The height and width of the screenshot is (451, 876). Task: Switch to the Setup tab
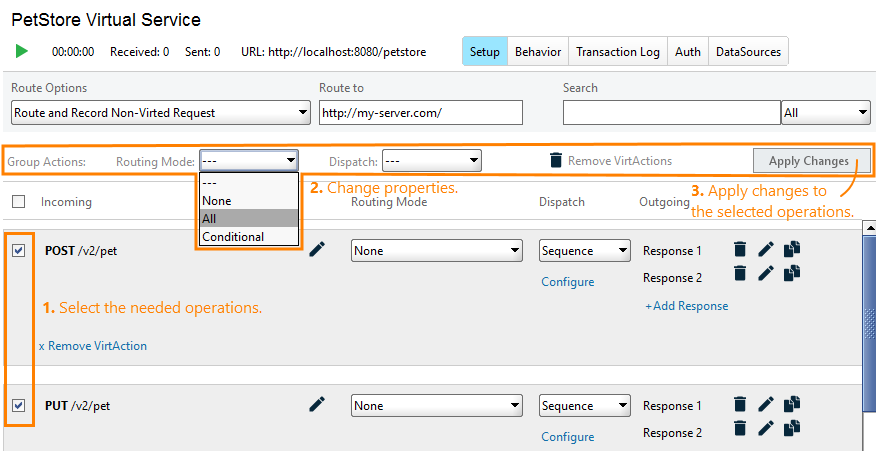tap(485, 51)
